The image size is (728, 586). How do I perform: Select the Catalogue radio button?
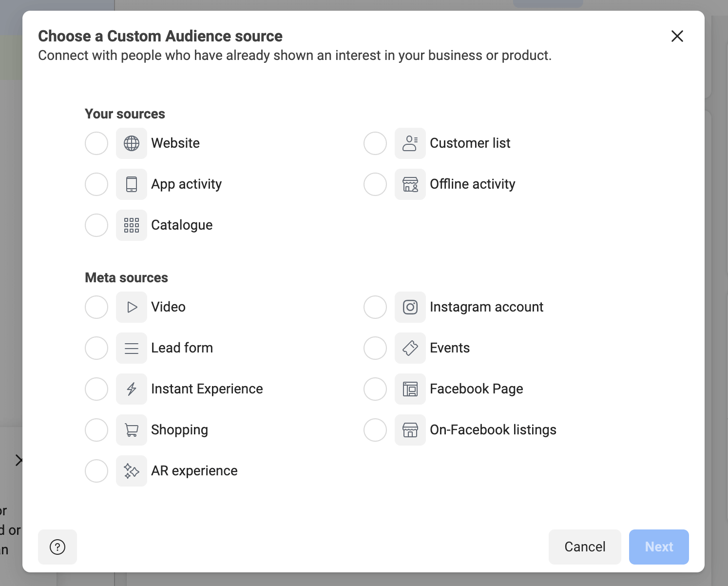(x=96, y=225)
